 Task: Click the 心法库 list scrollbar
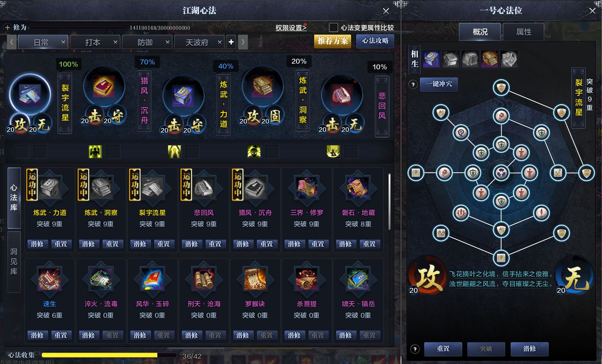[x=389, y=202]
